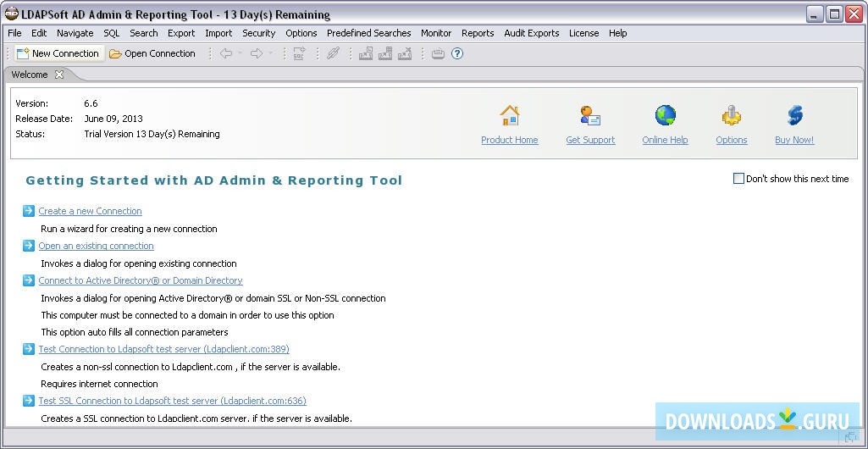Open the Export menu
Screen dimensions: 868x449
point(181,33)
